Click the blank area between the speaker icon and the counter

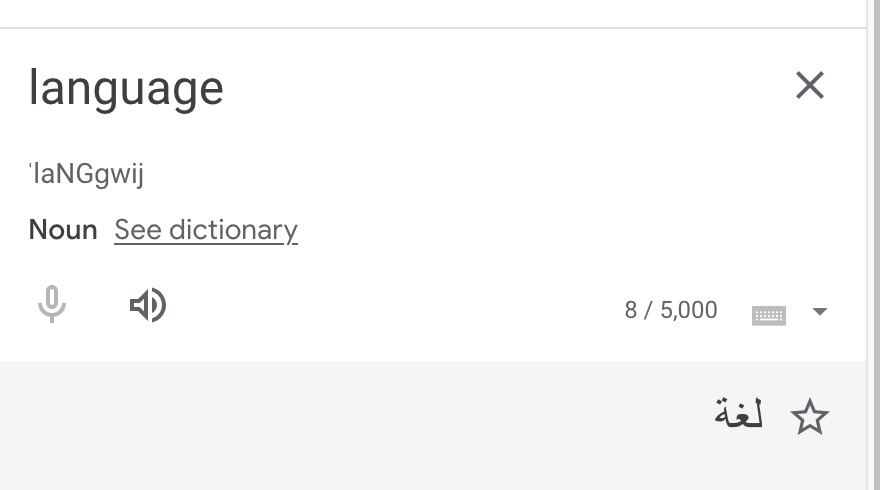click(x=393, y=307)
